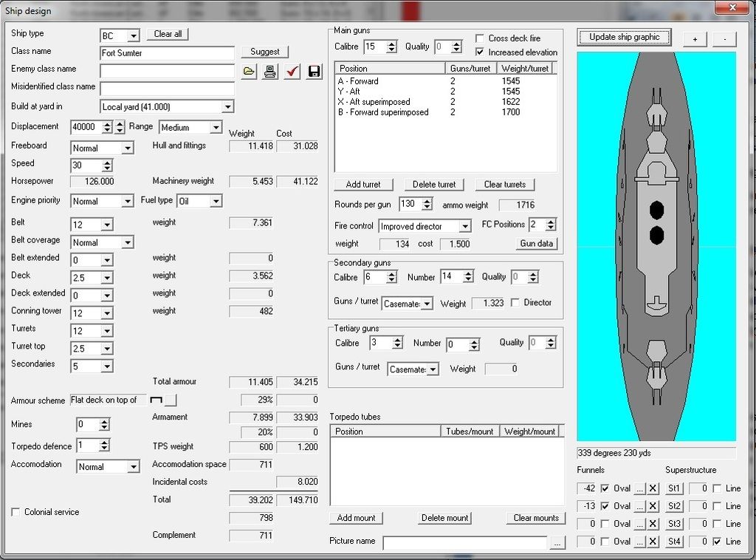
Task: Click the Delete turret button
Action: 434,184
